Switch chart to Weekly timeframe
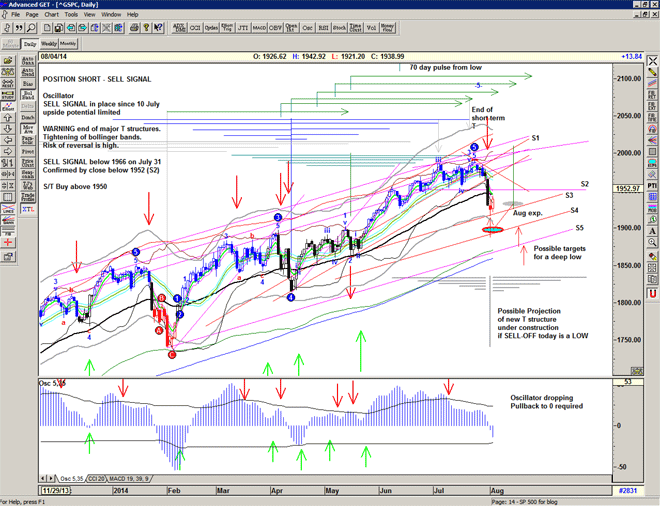Screen dimensions: 660x506 (x=49, y=45)
